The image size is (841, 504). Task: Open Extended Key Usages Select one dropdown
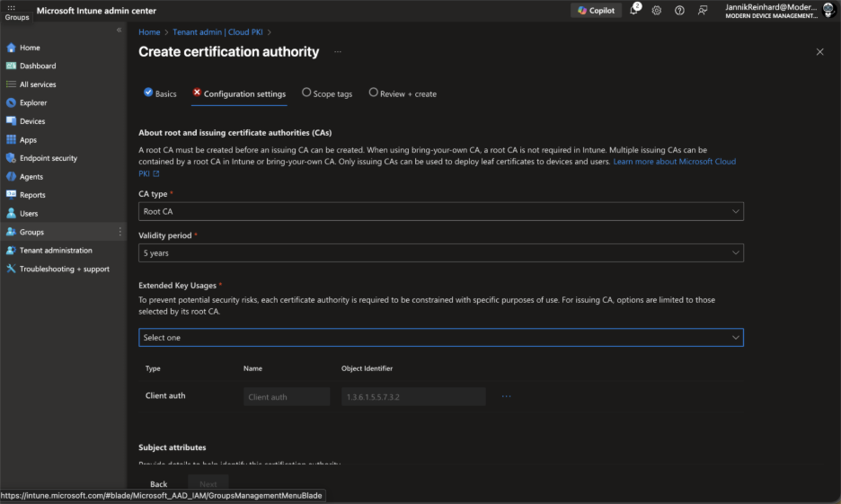point(440,338)
